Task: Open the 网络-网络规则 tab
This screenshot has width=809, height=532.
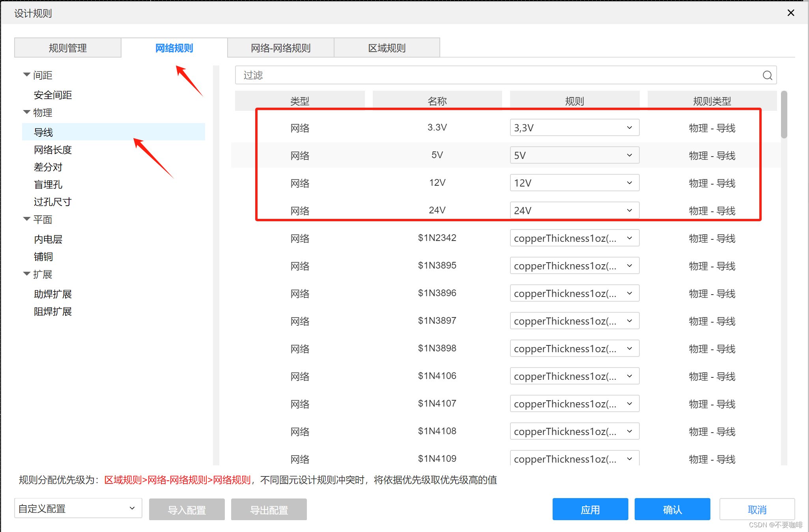Action: pyautogui.click(x=281, y=48)
